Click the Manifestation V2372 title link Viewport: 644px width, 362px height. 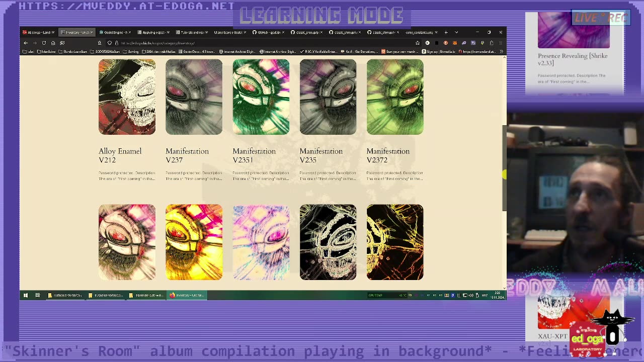point(388,155)
